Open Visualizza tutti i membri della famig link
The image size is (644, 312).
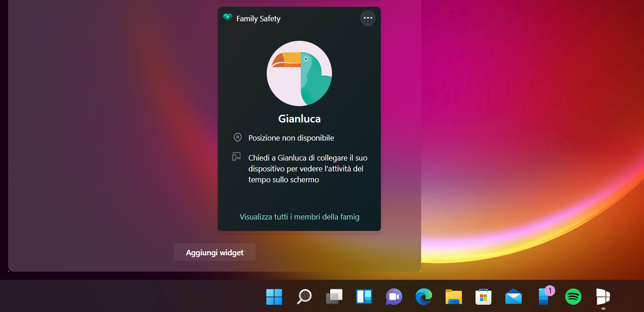point(299,217)
